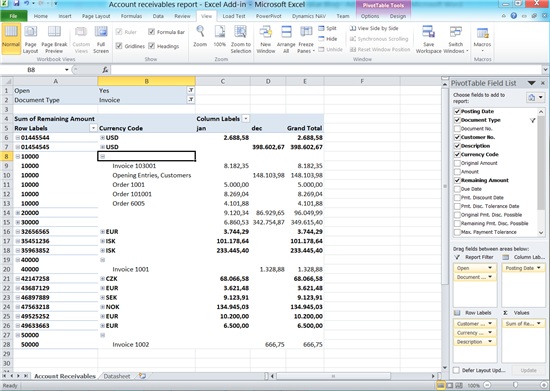Open Page Break Preview view
The height and width of the screenshot is (391, 550).
pyautogui.click(x=54, y=39)
